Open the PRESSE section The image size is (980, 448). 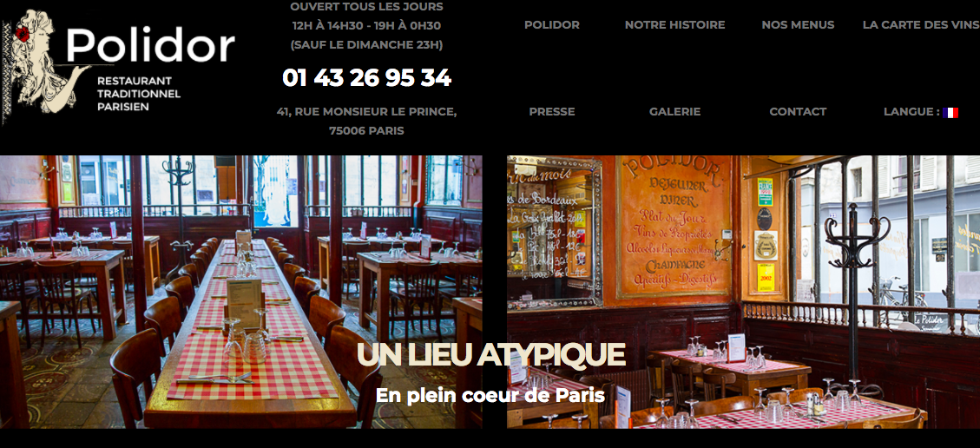pos(551,112)
